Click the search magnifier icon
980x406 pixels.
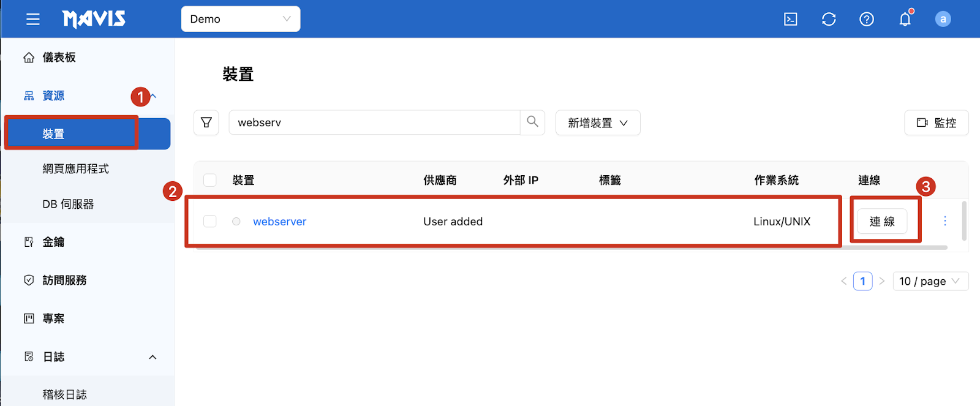point(532,122)
